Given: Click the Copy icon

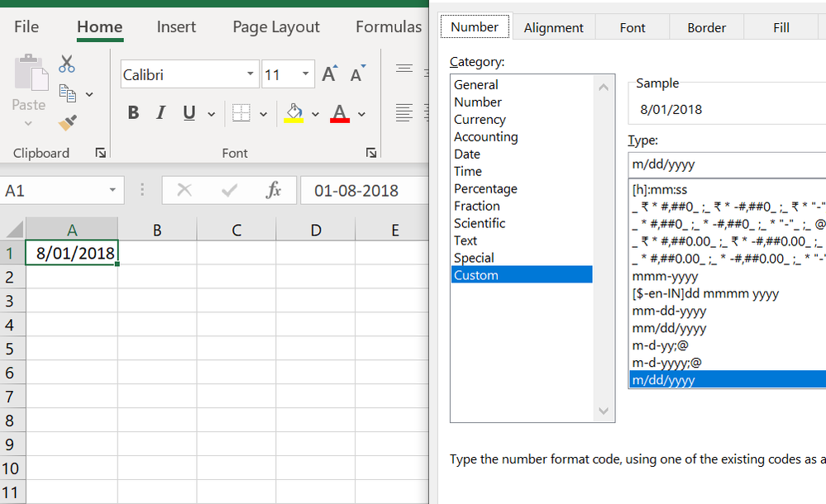Looking at the screenshot, I should click(68, 93).
